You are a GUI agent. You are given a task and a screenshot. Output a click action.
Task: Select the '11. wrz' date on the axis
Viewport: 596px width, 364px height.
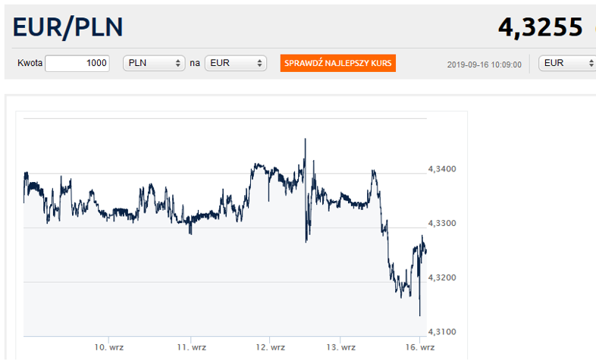(191, 347)
